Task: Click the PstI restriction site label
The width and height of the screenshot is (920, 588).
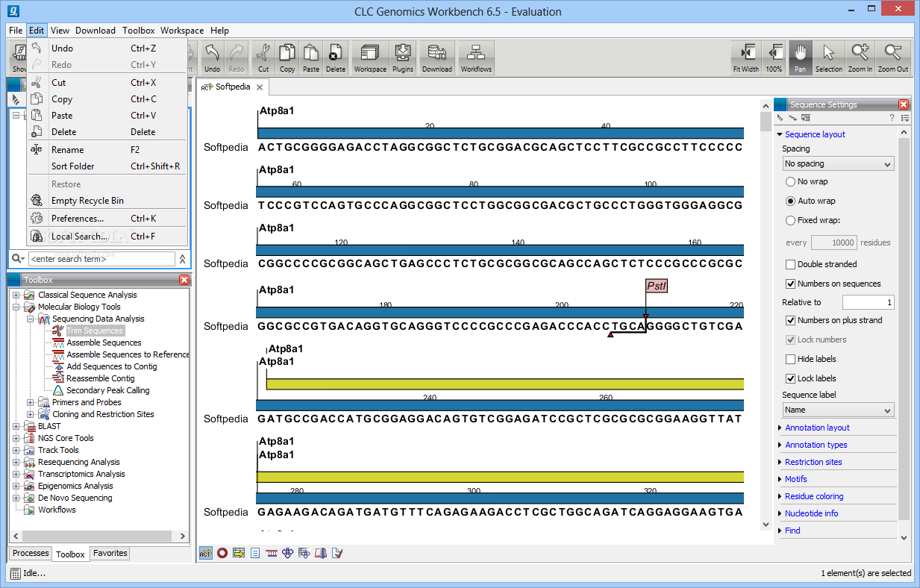Action: [657, 286]
